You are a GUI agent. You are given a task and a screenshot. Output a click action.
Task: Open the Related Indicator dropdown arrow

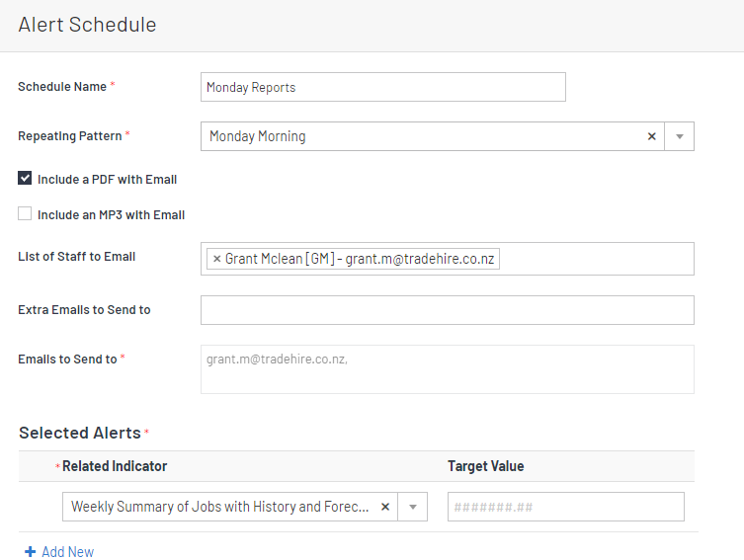tap(413, 507)
